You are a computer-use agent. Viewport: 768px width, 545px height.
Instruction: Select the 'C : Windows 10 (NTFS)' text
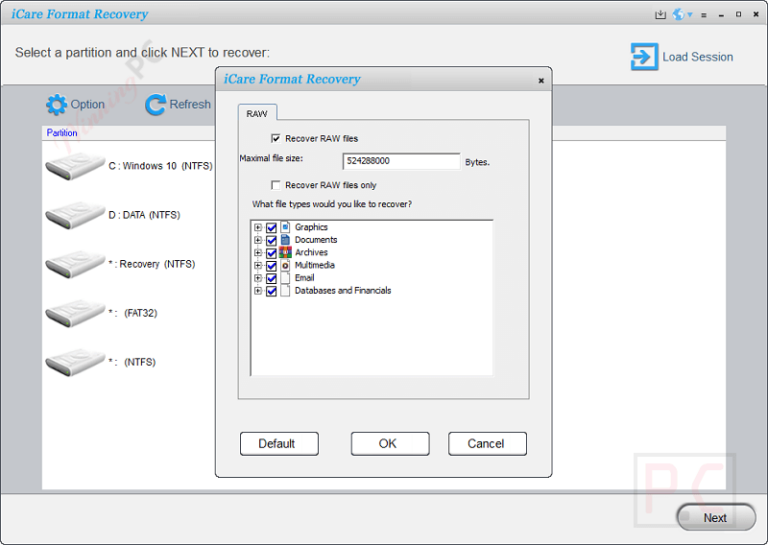161,166
